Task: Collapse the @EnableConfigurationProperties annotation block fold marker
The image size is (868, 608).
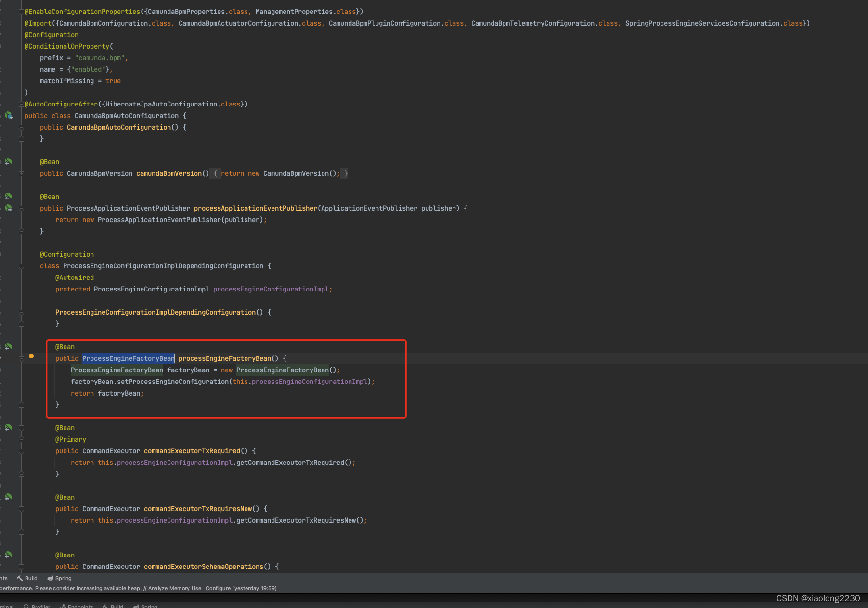Action: click(21, 12)
